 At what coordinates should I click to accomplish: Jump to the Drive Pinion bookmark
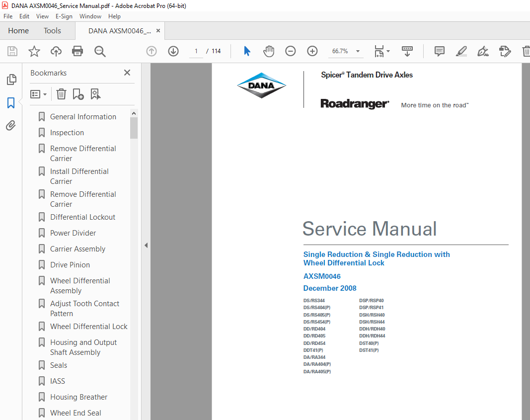click(x=70, y=265)
